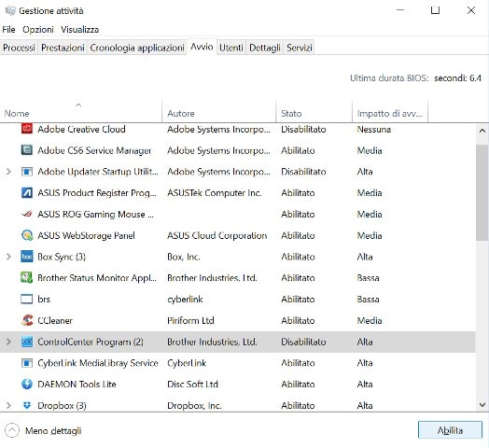Switch to the Servizi tab

(299, 48)
